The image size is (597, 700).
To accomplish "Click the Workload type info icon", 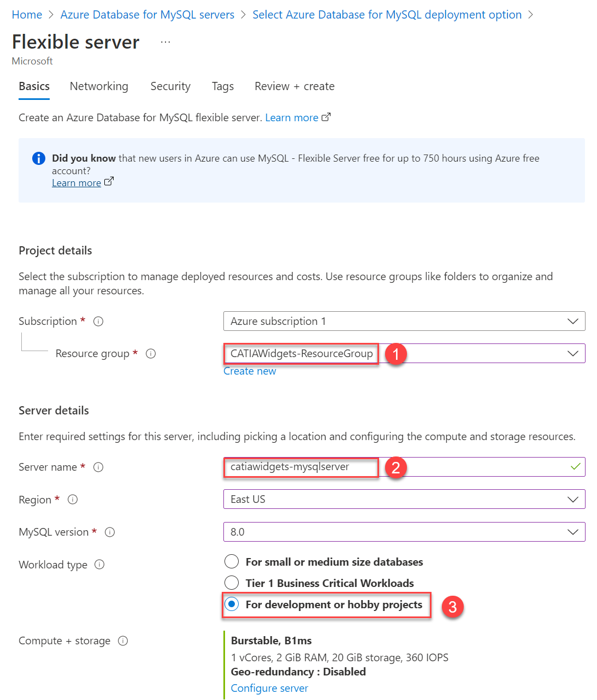I will [x=99, y=565].
